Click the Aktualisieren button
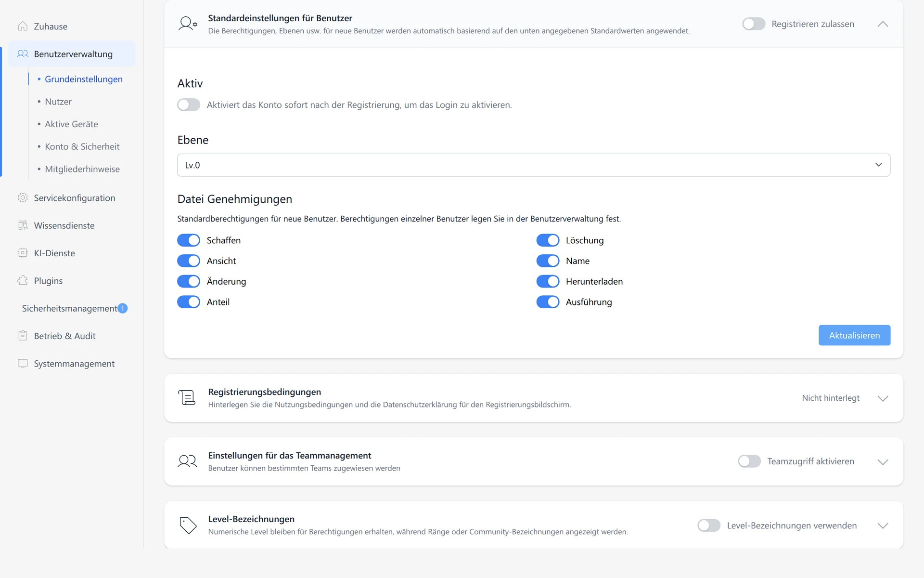The image size is (924, 578). coord(854,335)
